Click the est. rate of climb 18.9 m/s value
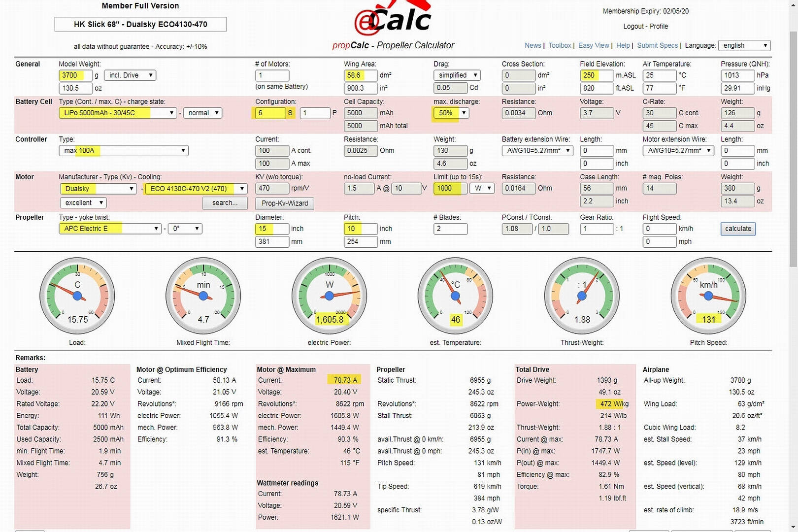The height and width of the screenshot is (532, 798). click(x=745, y=510)
